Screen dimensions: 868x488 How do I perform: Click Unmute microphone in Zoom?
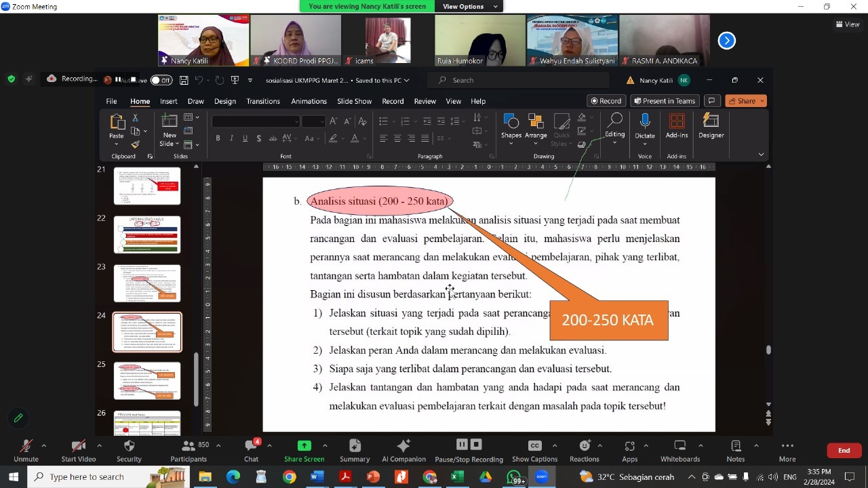coord(26,451)
